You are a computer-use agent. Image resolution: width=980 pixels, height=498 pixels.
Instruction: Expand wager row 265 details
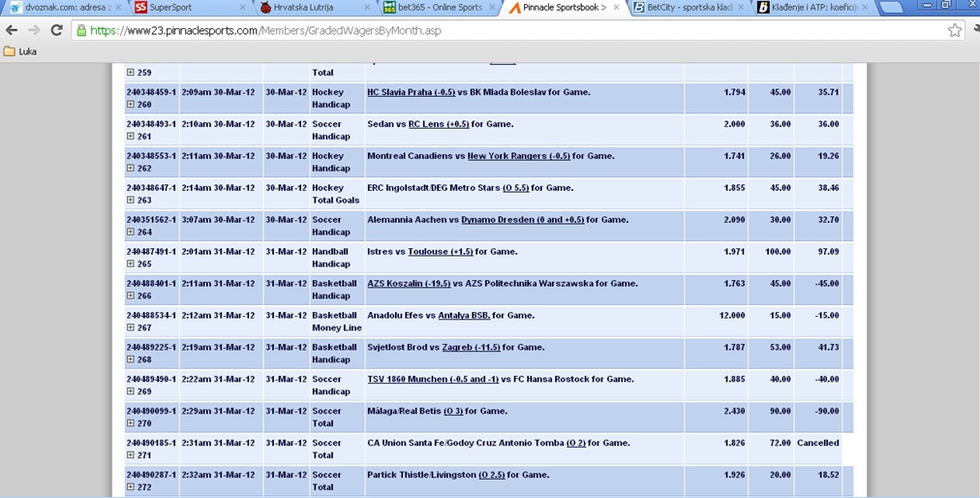tap(131, 264)
